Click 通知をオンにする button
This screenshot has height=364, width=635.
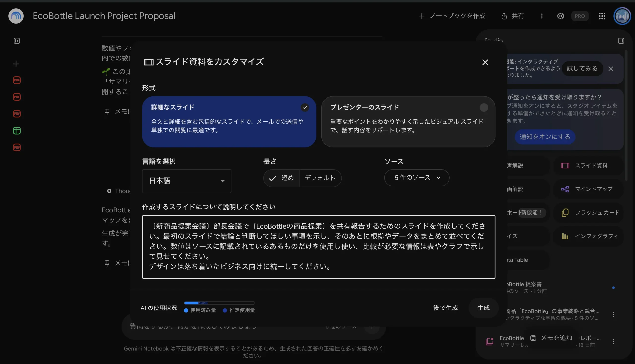point(545,137)
